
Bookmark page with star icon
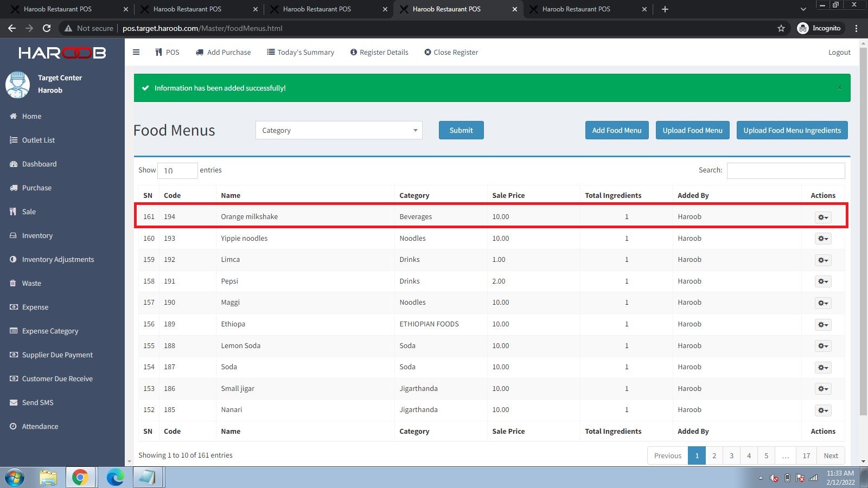(x=781, y=28)
